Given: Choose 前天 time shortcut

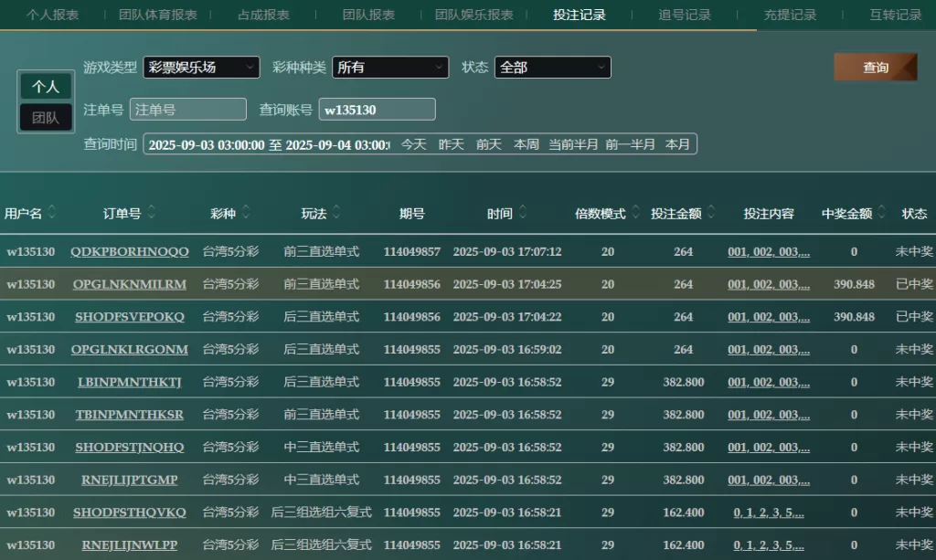Looking at the screenshot, I should [x=489, y=144].
